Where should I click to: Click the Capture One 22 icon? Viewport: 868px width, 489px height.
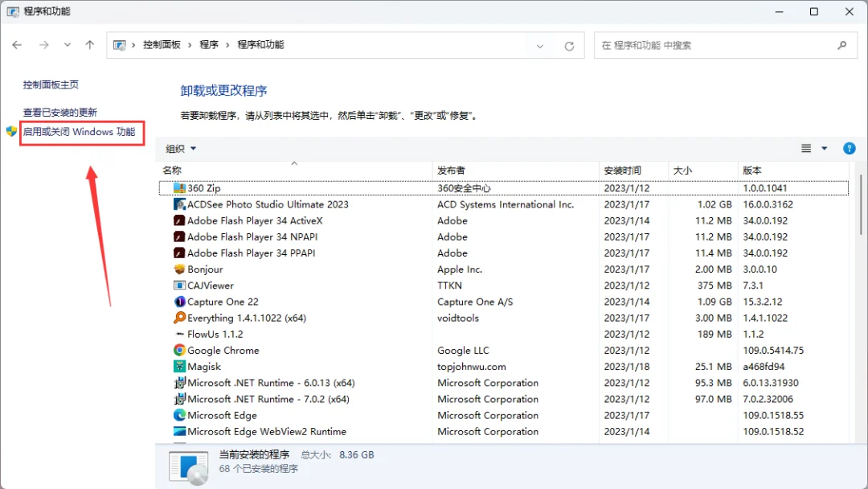click(x=179, y=302)
